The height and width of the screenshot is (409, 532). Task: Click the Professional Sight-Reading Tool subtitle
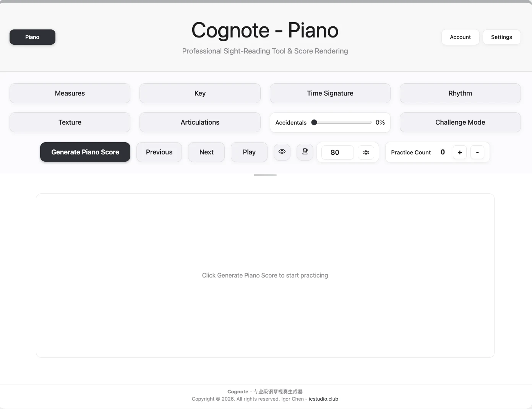(265, 51)
